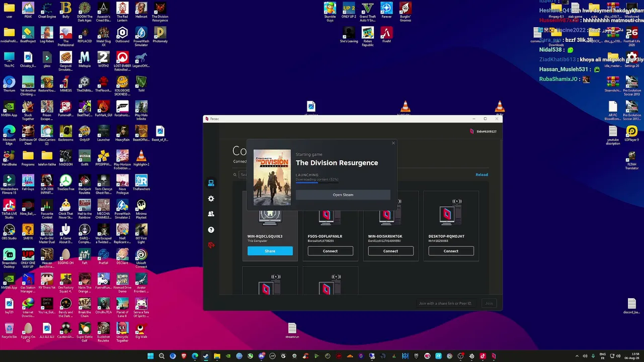Connect to FSOS-ODFLAPANLR computer
This screenshot has width=644, height=362.
[x=330, y=251]
